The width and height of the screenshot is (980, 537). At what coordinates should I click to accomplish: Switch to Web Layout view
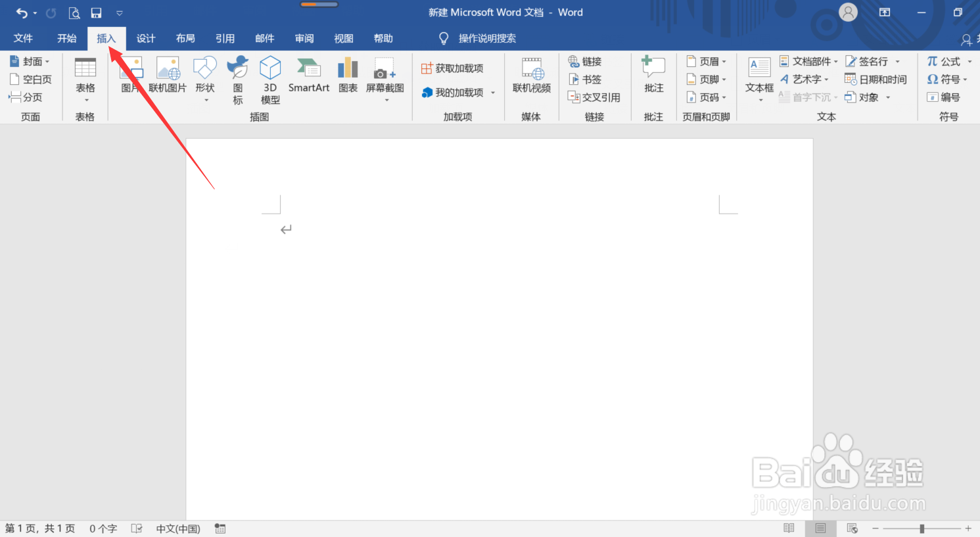click(852, 528)
